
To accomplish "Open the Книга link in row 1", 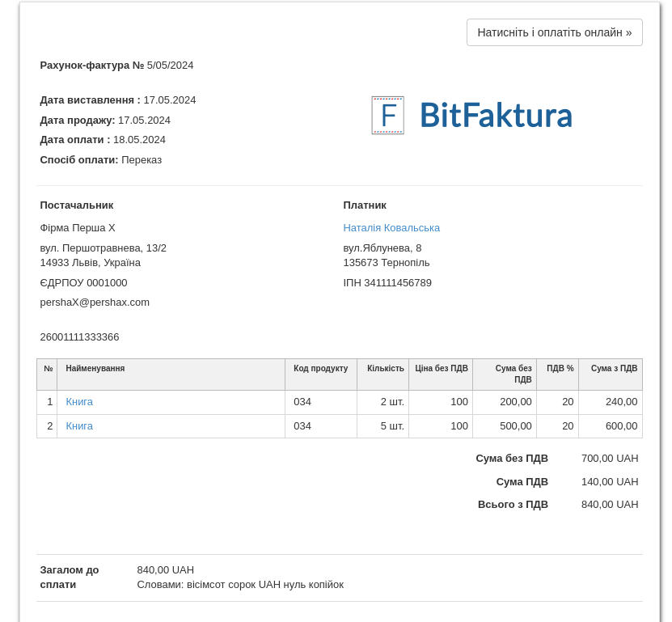I will 79,402.
